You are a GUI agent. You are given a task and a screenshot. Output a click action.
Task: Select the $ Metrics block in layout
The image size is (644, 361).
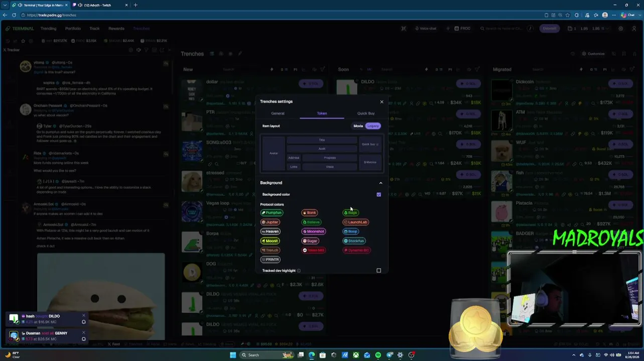click(x=370, y=162)
